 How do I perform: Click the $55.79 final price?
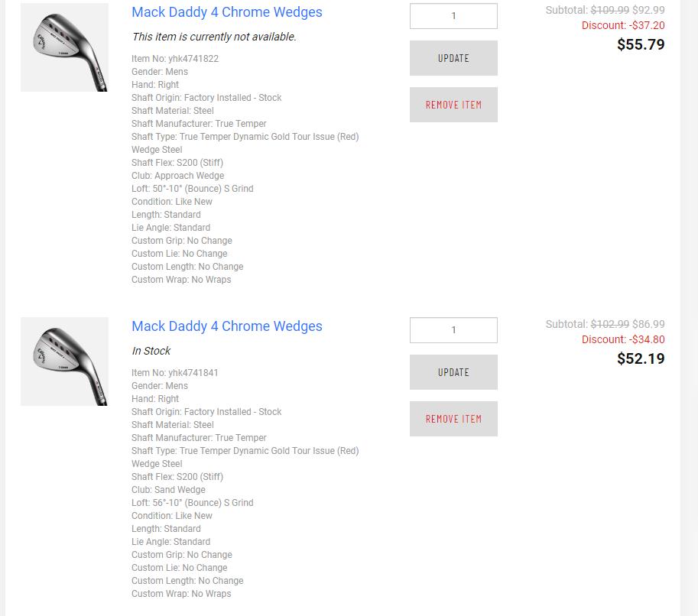pos(641,44)
